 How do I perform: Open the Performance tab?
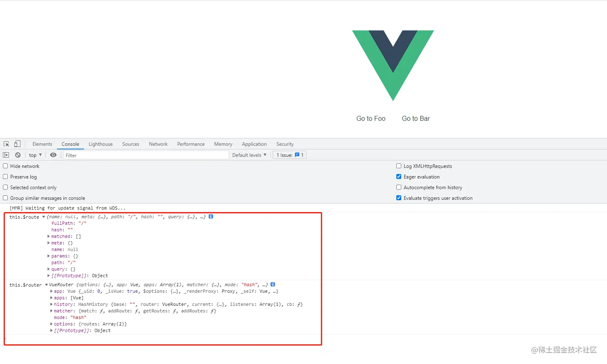point(191,144)
